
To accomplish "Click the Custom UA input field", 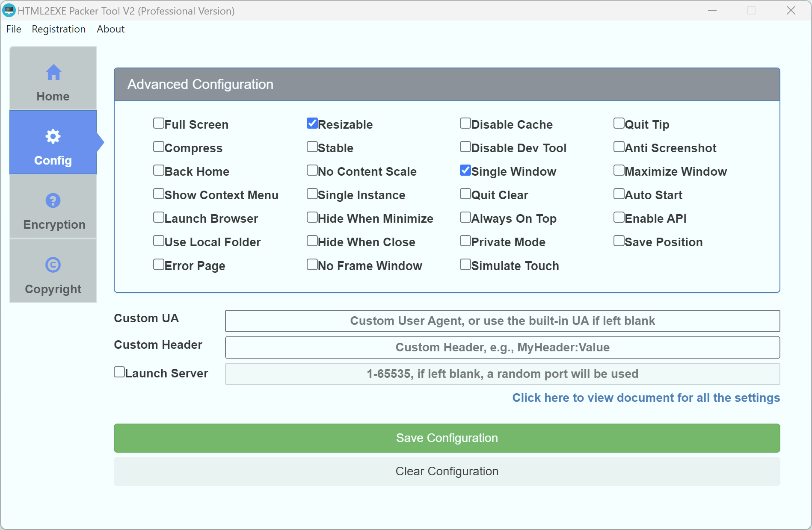I will click(x=502, y=321).
